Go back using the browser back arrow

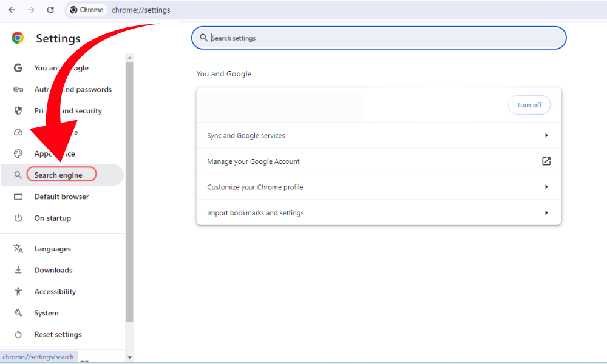pyautogui.click(x=12, y=10)
